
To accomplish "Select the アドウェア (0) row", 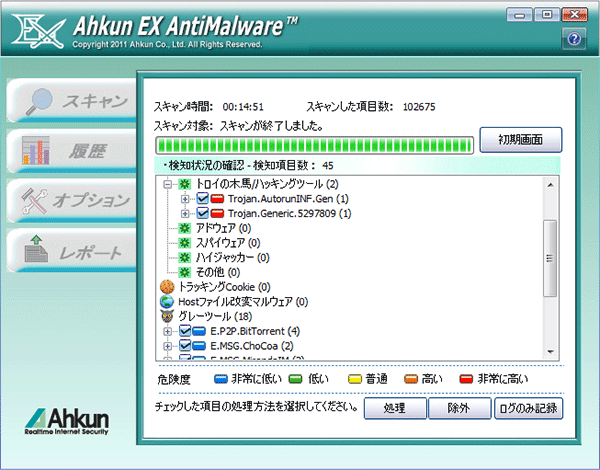I will [x=223, y=228].
